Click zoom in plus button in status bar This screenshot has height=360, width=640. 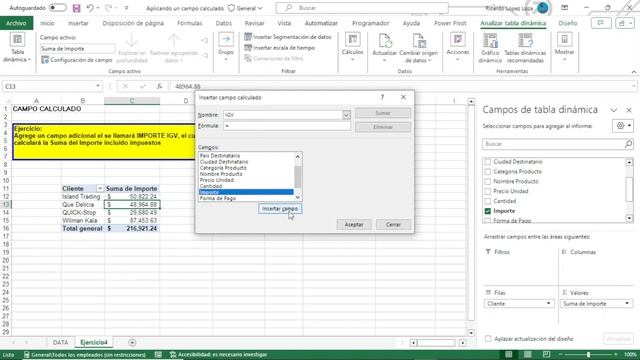[616, 354]
